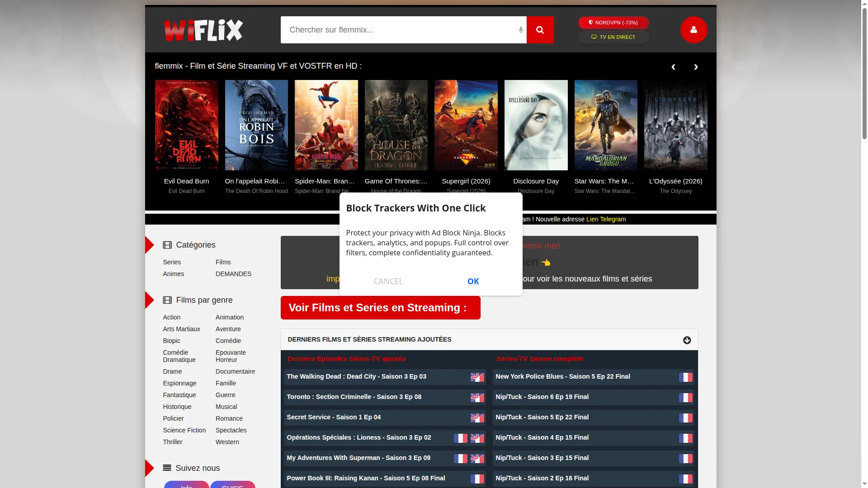Open Power Book III: Raising Kanan episode
Viewport: 868px width, 488px height.
click(385, 479)
